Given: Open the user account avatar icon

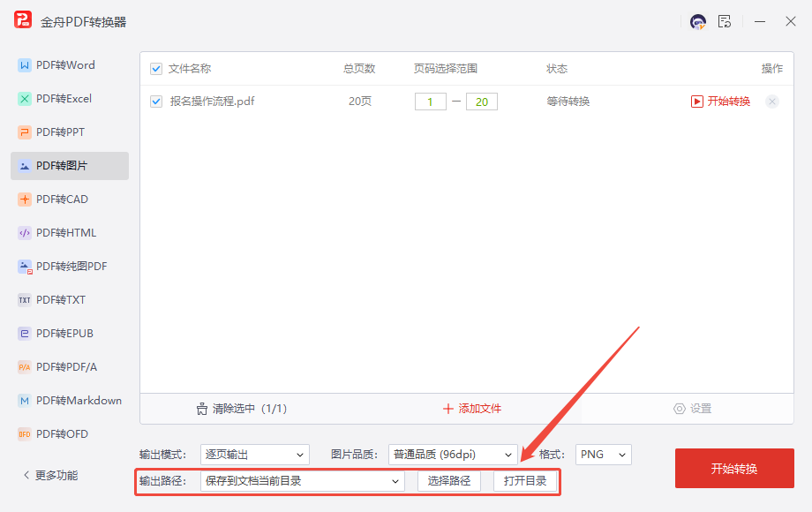Looking at the screenshot, I should tap(698, 22).
